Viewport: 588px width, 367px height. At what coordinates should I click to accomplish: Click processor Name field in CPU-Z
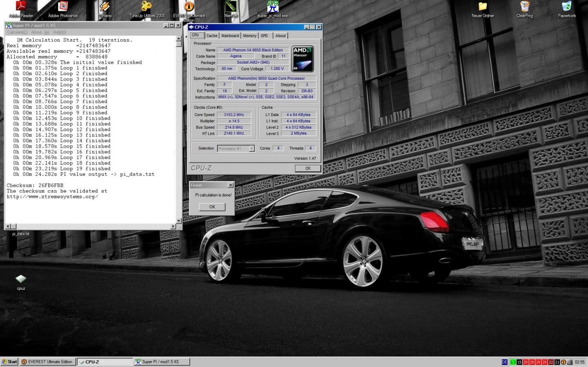[253, 50]
